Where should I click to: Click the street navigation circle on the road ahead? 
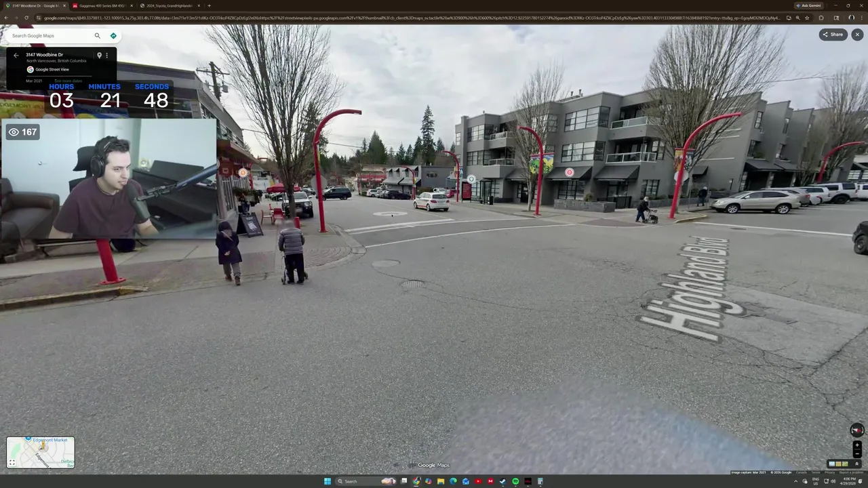point(391,214)
